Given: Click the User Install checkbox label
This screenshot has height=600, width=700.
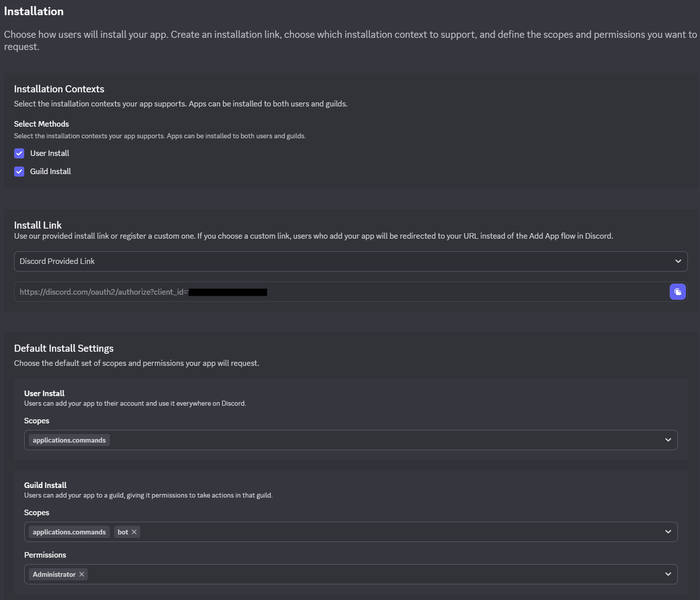Looking at the screenshot, I should point(49,153).
